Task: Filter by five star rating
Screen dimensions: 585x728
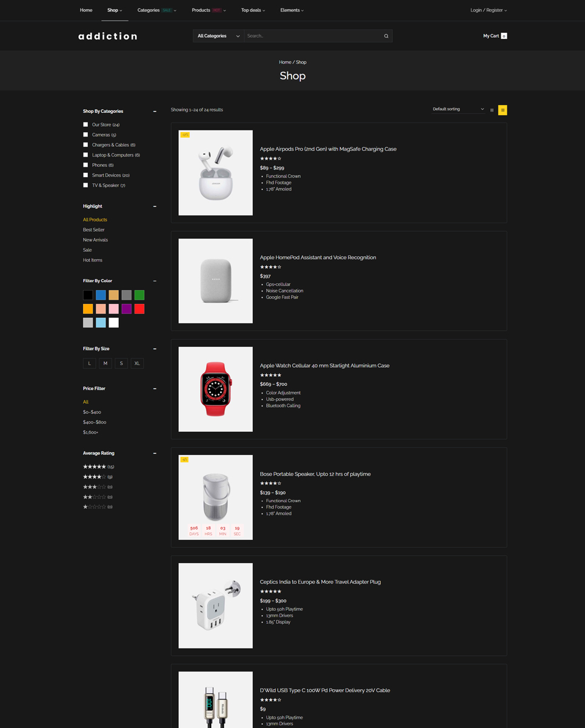Action: (98, 467)
